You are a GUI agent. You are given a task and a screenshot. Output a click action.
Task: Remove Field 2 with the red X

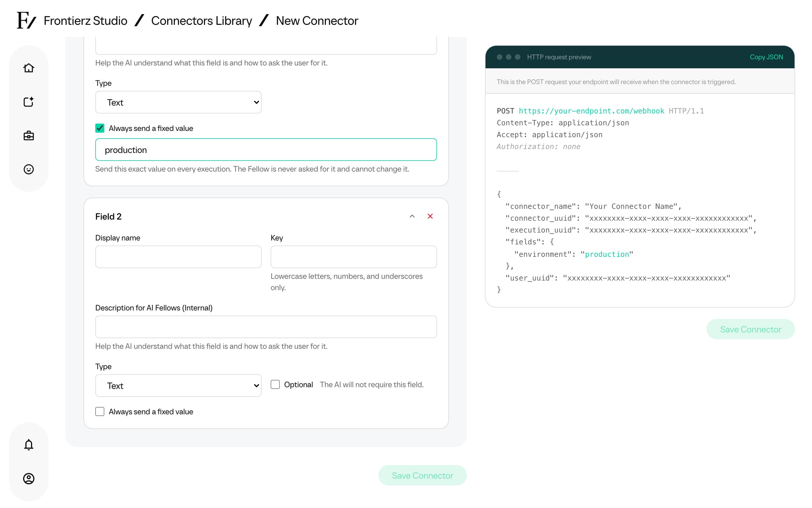pos(430,216)
